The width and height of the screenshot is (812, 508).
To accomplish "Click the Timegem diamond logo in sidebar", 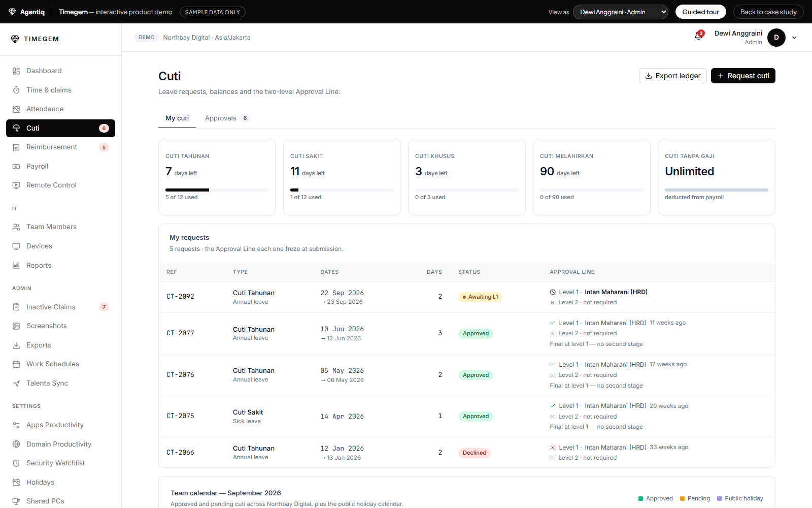I will point(15,39).
